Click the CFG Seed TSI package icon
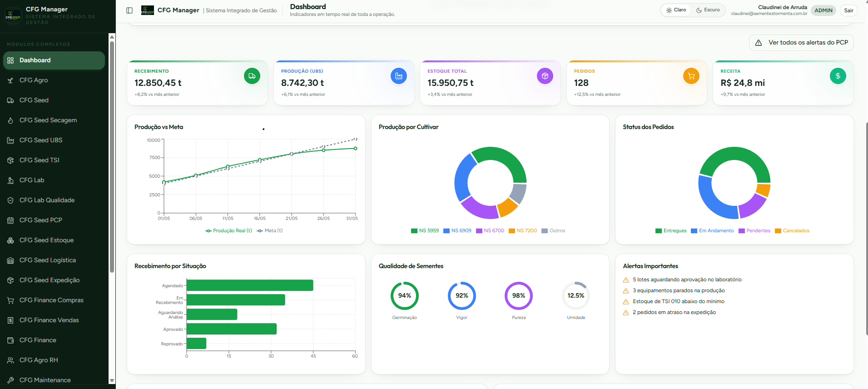 10,160
